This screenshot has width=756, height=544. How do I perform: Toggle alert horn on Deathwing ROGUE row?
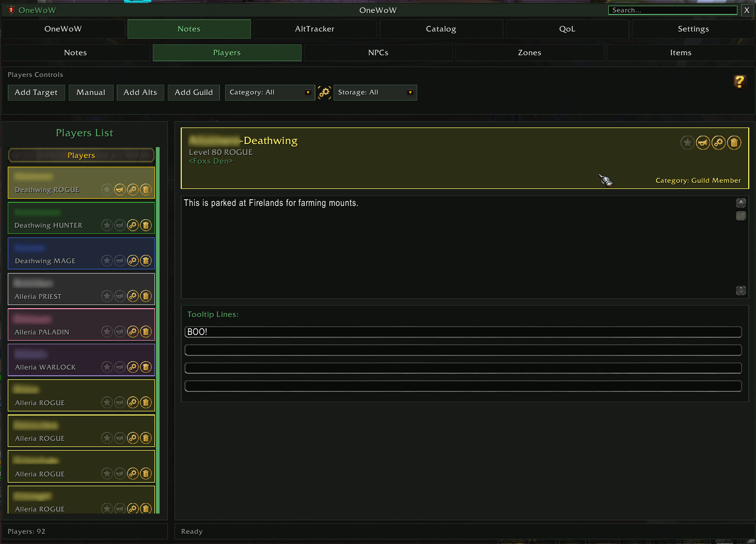click(120, 189)
